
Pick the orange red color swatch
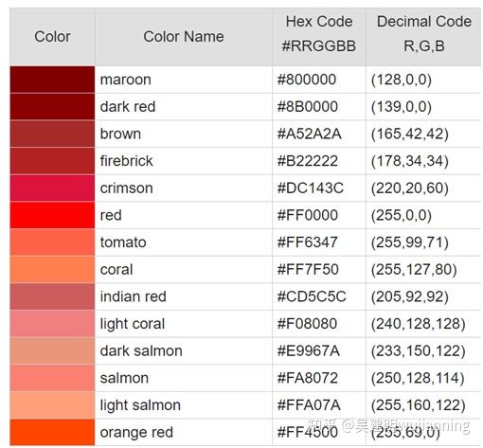(x=52, y=432)
